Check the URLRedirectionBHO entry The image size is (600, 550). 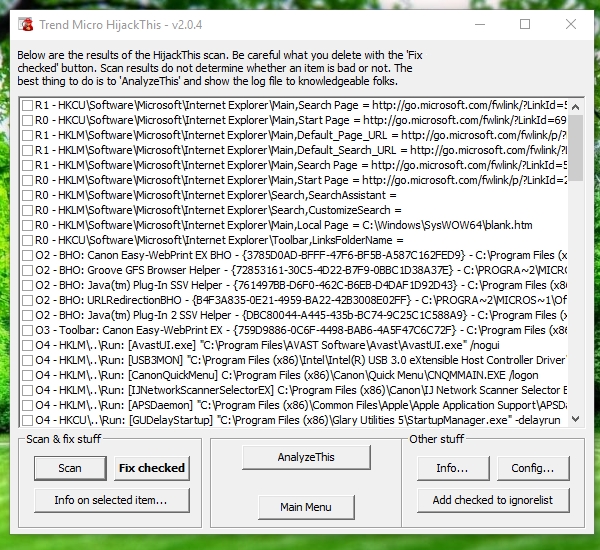tap(27, 300)
